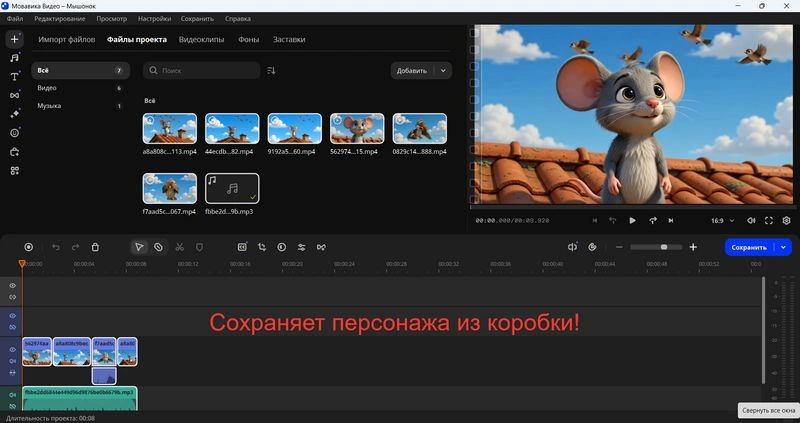Viewport: 800px width, 423px height.
Task: Click the icon right of sliders icon
Action: pyautogui.click(x=321, y=247)
